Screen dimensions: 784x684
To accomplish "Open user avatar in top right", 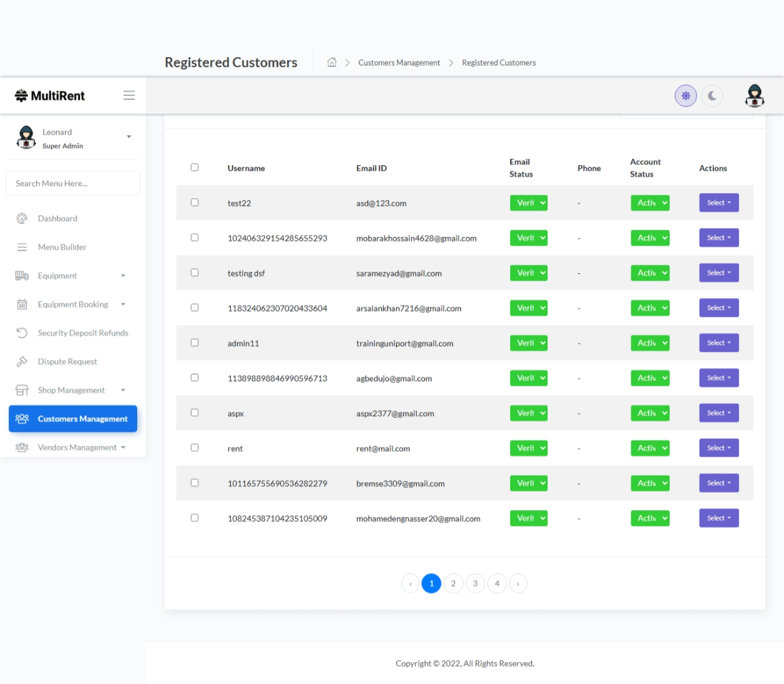I will pos(754,96).
